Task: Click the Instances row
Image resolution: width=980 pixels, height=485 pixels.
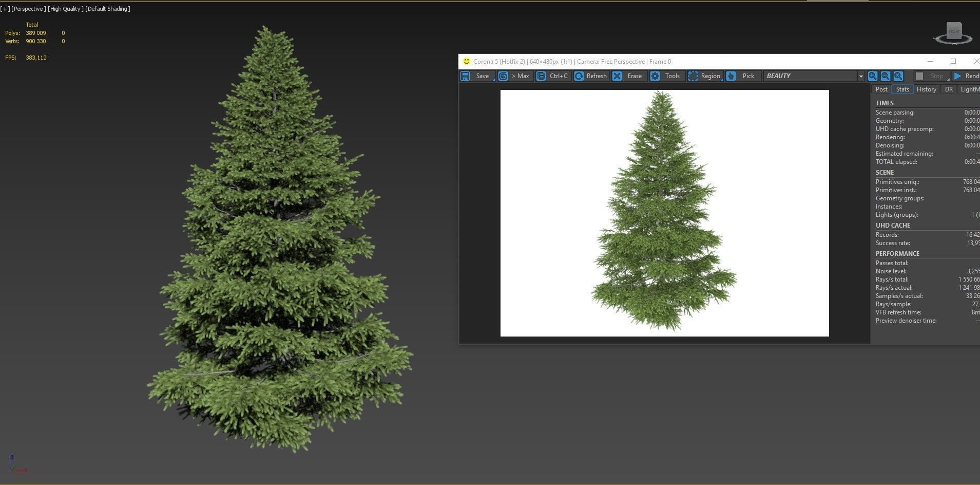Action: click(928, 207)
